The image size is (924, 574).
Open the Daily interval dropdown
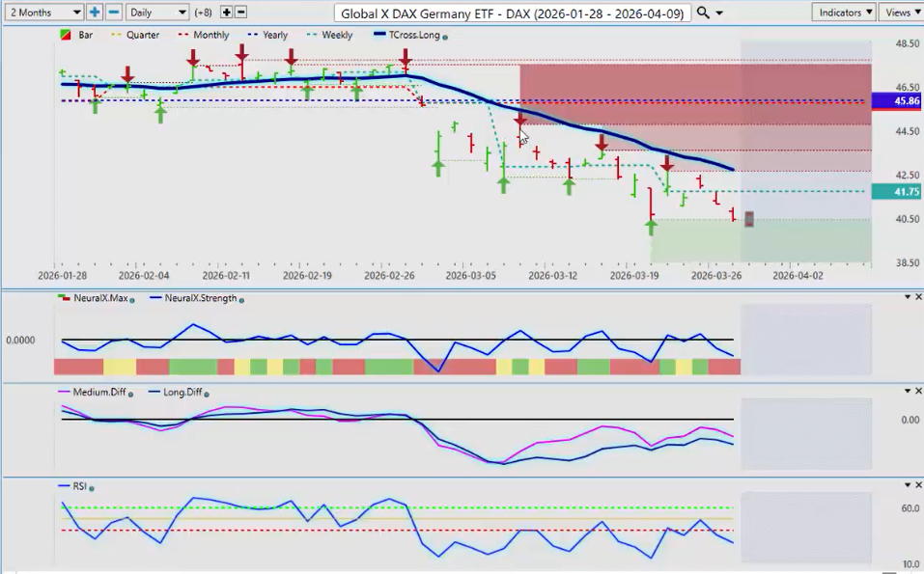[157, 13]
